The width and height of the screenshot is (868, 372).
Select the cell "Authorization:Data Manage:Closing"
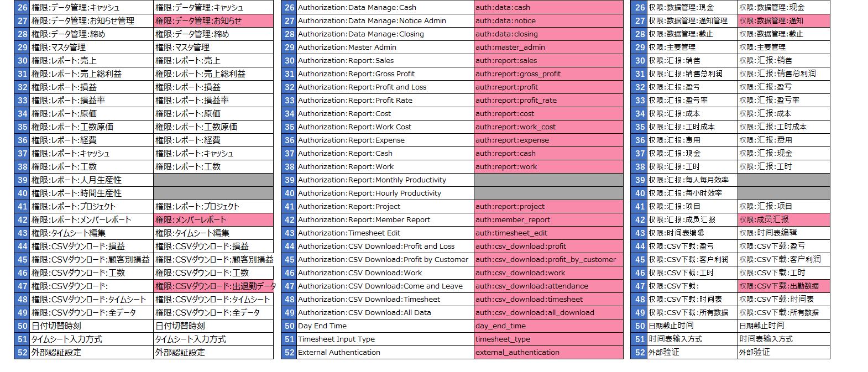tap(385, 34)
